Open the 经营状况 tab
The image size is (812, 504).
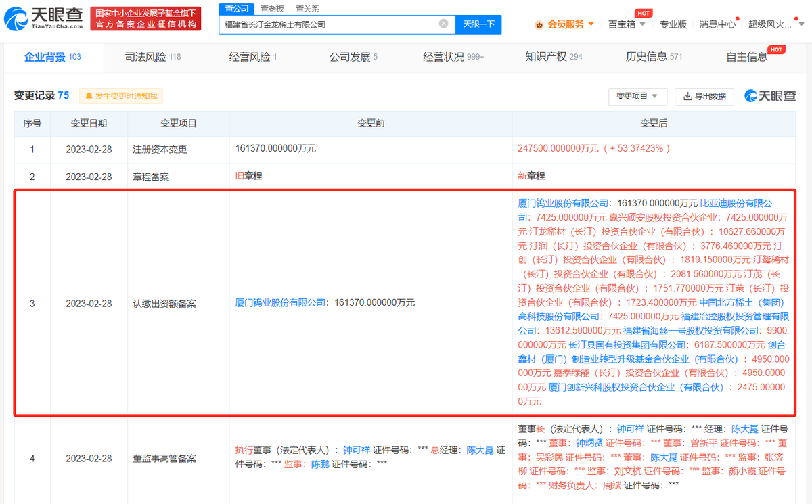coord(453,57)
